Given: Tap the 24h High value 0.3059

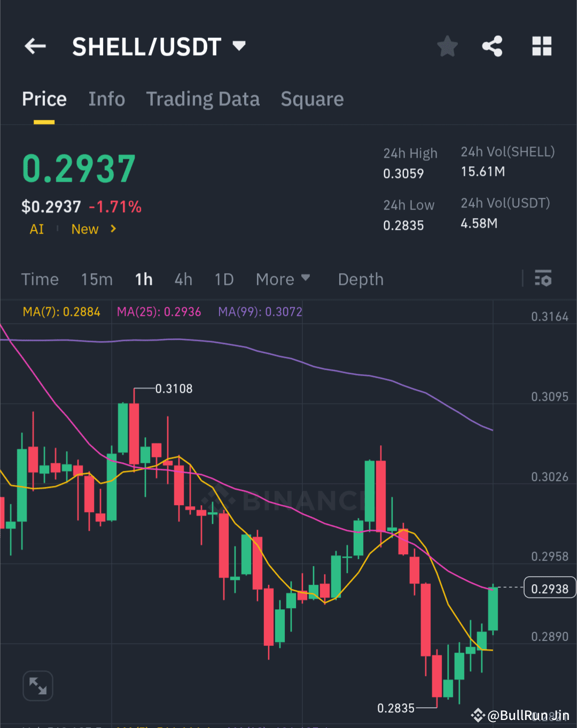Looking at the screenshot, I should pyautogui.click(x=403, y=174).
